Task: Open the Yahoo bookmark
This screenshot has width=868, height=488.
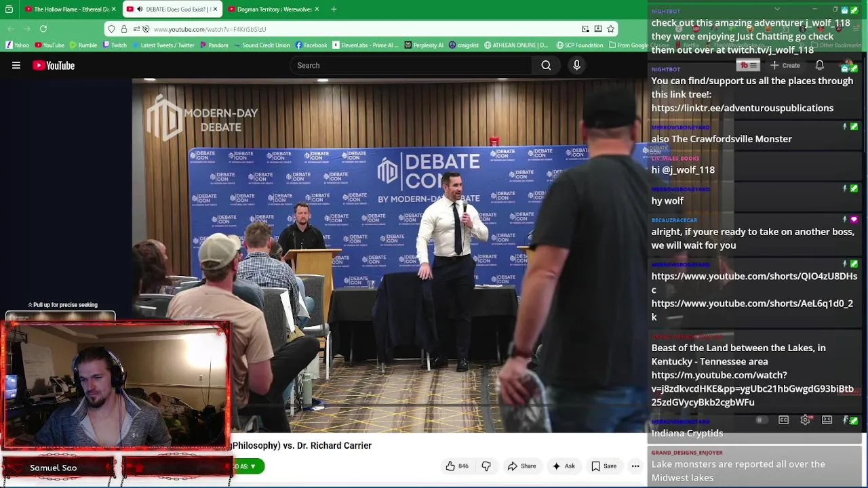Action: (18, 45)
